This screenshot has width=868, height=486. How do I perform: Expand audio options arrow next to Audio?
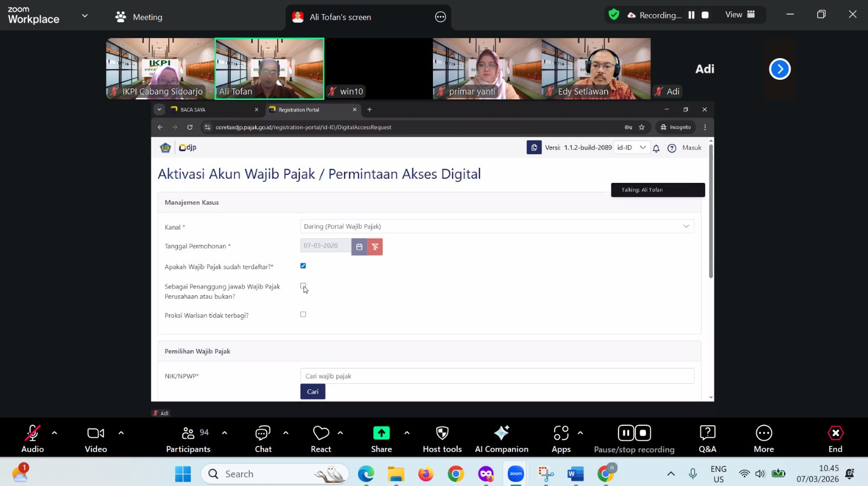pos(54,433)
